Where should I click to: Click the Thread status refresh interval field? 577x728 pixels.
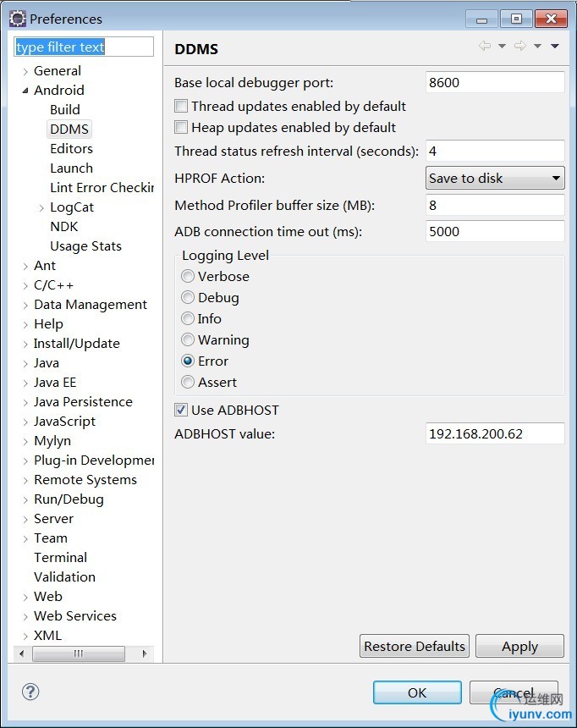pos(495,151)
